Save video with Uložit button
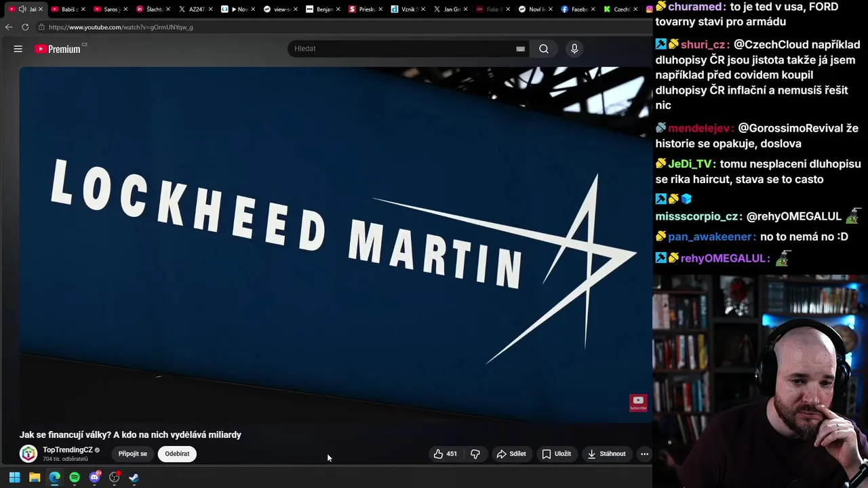The height and width of the screenshot is (488, 868). tap(557, 454)
